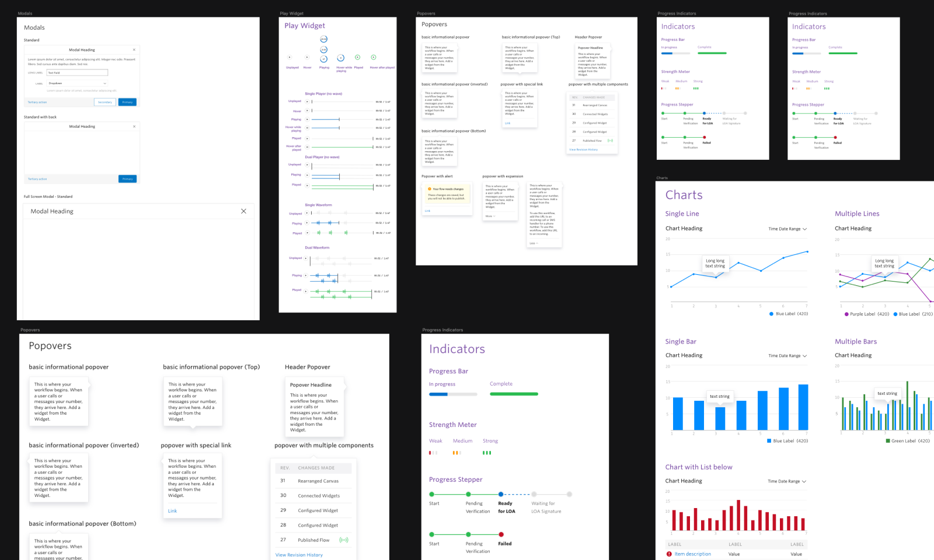Click the Blue Label legend dot under Single Line chart
This screenshot has height=560, width=934.
[771, 314]
